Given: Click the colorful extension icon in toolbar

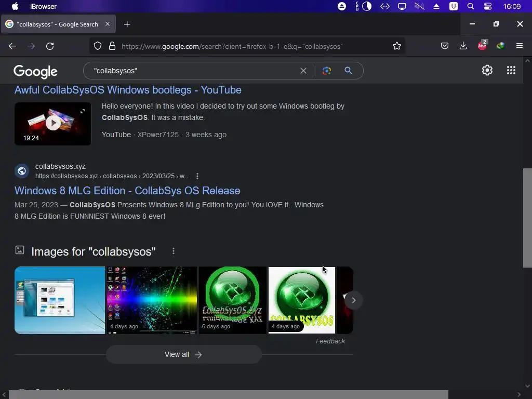Looking at the screenshot, I should [x=500, y=46].
